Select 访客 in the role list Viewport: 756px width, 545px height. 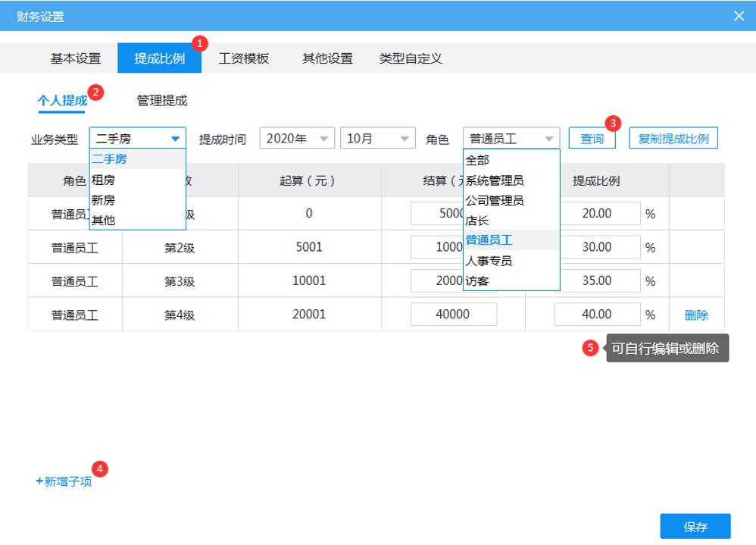(511, 280)
